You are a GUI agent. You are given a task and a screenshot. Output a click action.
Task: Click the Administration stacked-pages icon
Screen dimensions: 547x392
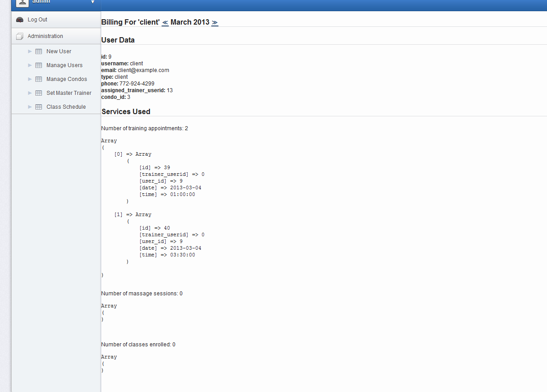(x=20, y=36)
